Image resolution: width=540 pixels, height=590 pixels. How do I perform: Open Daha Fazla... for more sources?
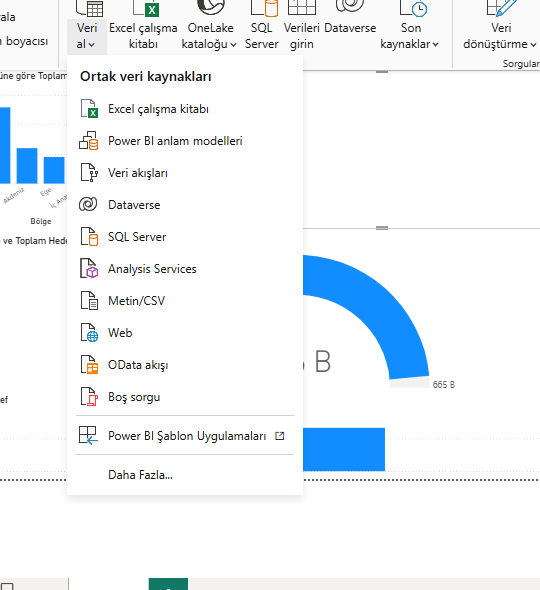coord(185,475)
